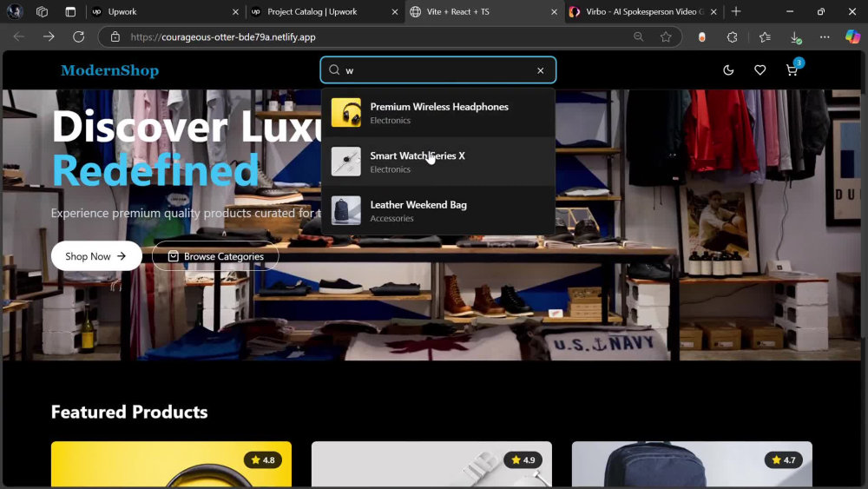
Task: Click the Browse Categories button
Action: pyautogui.click(x=215, y=256)
